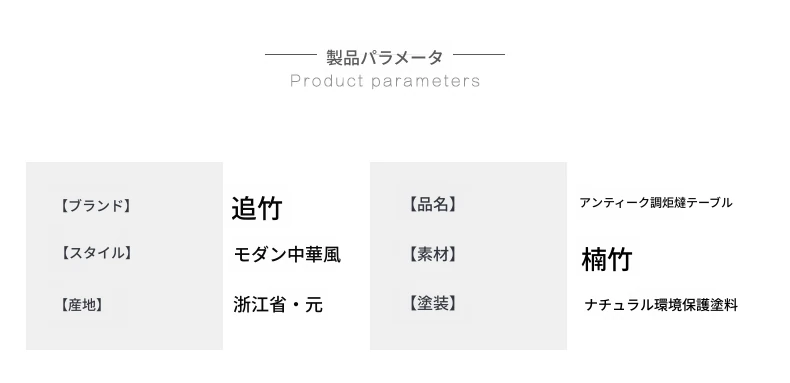Screen dimensions: 790x383
Task: Select the Product parameters subtitle
Action: [x=385, y=81]
